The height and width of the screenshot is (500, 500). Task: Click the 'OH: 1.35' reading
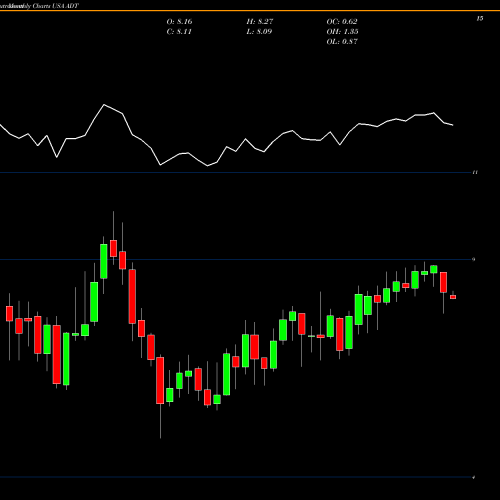342,32
